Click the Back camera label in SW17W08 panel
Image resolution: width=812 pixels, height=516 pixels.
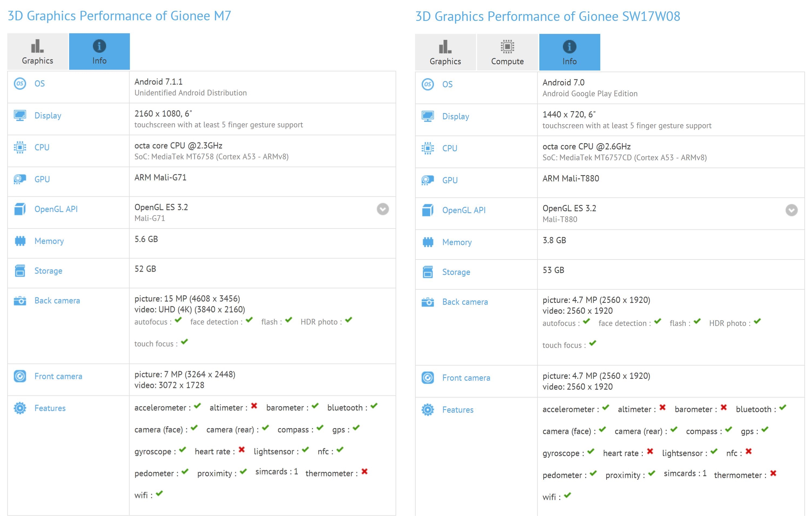point(465,302)
